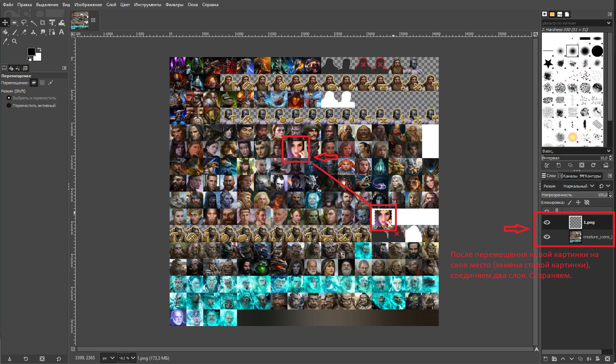Open the Фильтры menu

[174, 5]
